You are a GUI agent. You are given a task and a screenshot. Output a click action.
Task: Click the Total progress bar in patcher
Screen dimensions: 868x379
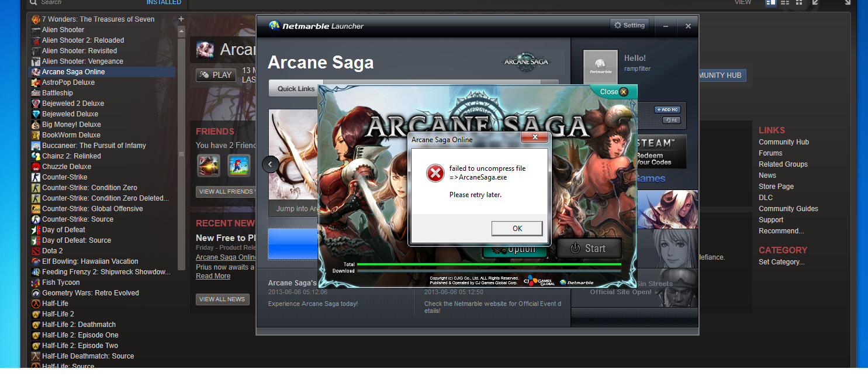(489, 265)
